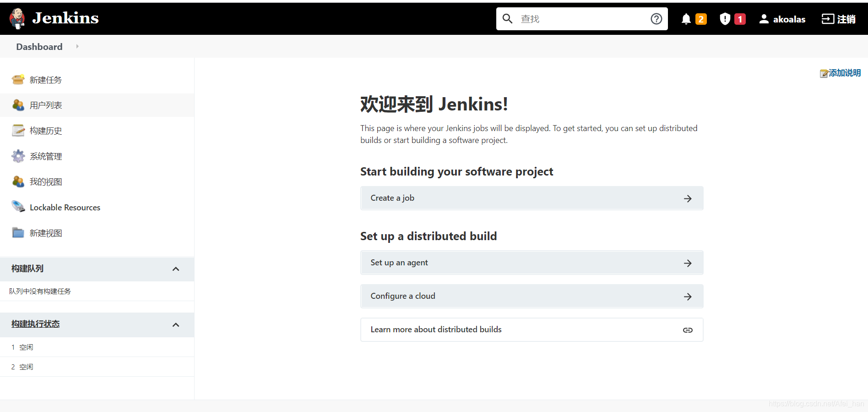Collapse the 构建队列 build queue panel
The height and width of the screenshot is (412, 868).
pyautogui.click(x=176, y=269)
